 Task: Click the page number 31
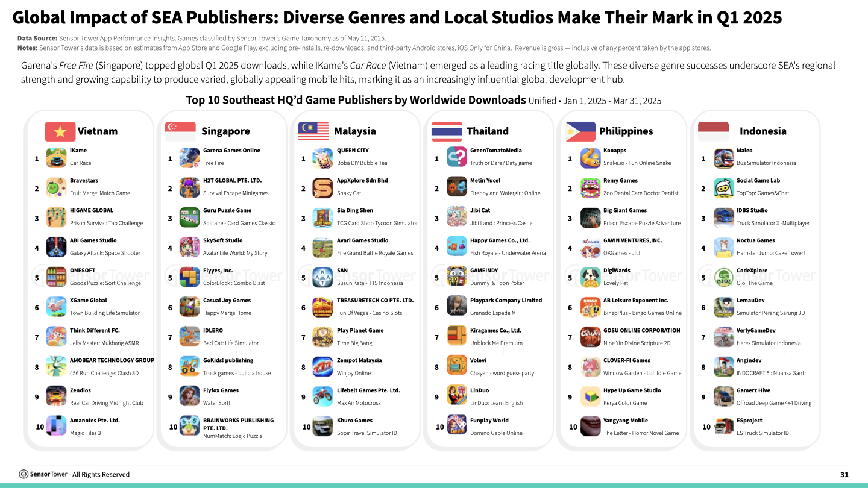tap(844, 475)
